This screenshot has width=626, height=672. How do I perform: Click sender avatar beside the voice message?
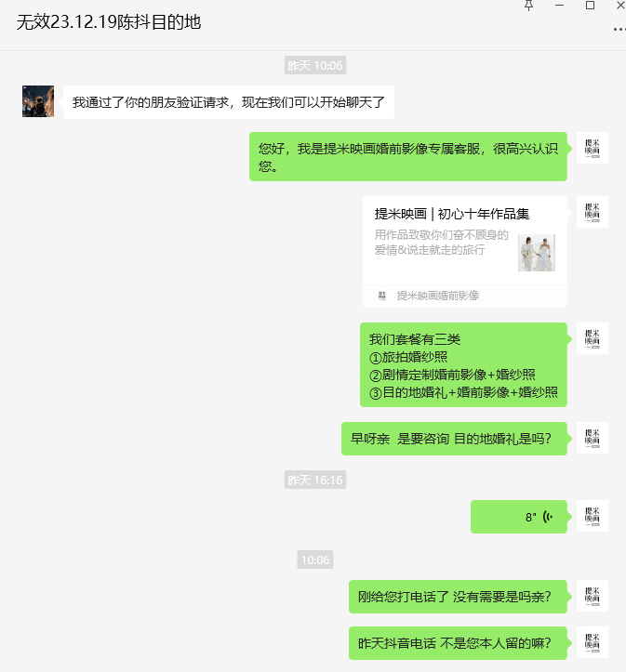593,516
